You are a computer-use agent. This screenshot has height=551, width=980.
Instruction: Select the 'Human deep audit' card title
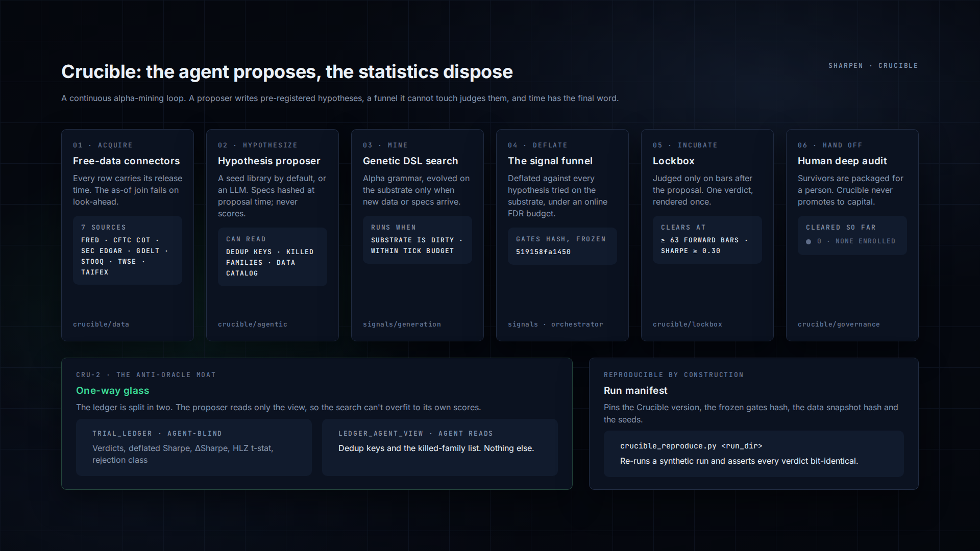[842, 161]
